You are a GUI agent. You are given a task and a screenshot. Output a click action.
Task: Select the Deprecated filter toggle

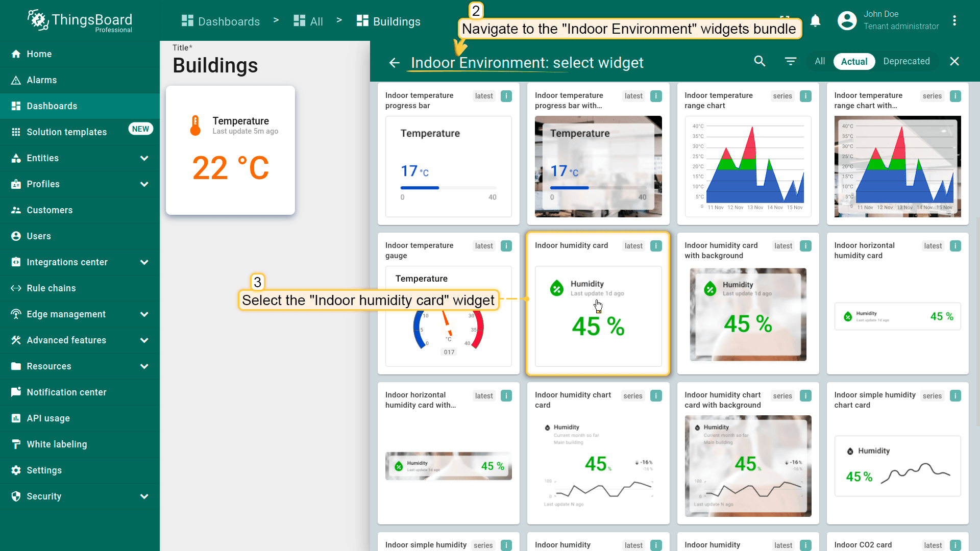pos(906,61)
